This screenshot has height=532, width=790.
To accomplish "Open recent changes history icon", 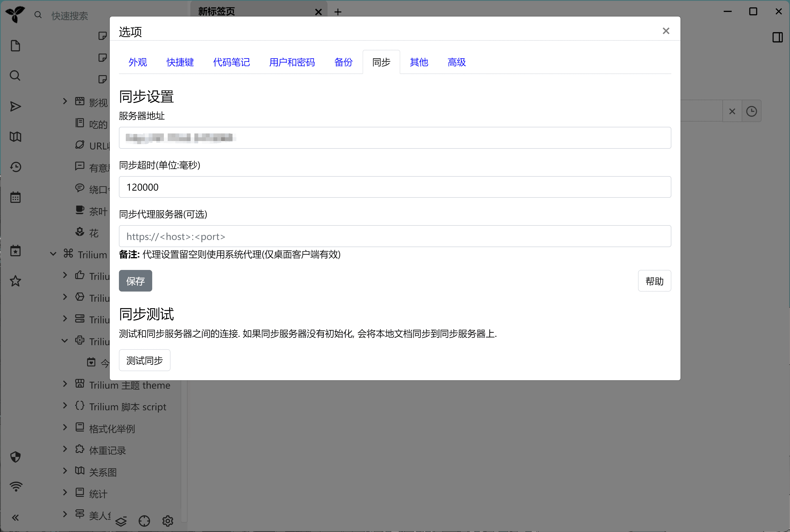I will pyautogui.click(x=16, y=167).
